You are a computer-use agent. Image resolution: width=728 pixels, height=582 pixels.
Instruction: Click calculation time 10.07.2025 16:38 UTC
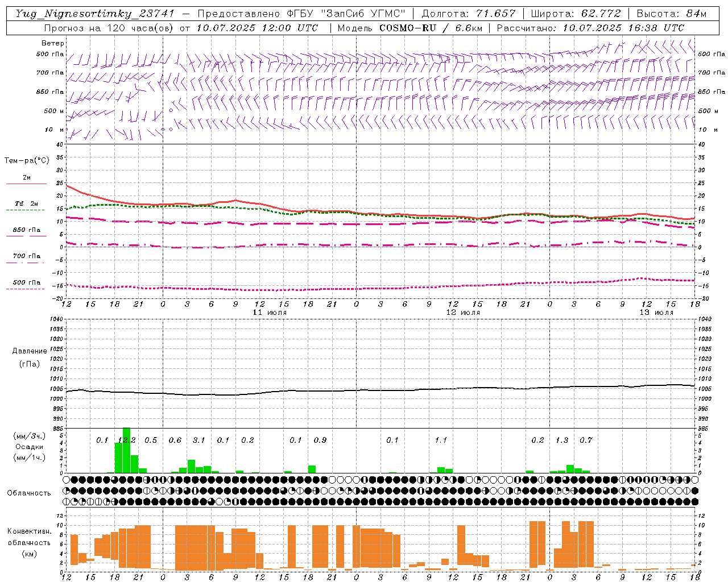623,28
